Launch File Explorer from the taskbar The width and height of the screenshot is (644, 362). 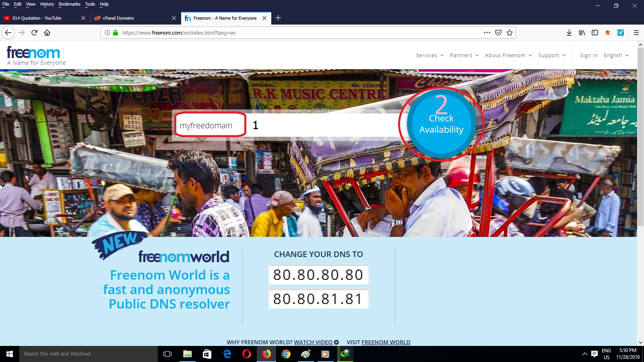point(187,354)
